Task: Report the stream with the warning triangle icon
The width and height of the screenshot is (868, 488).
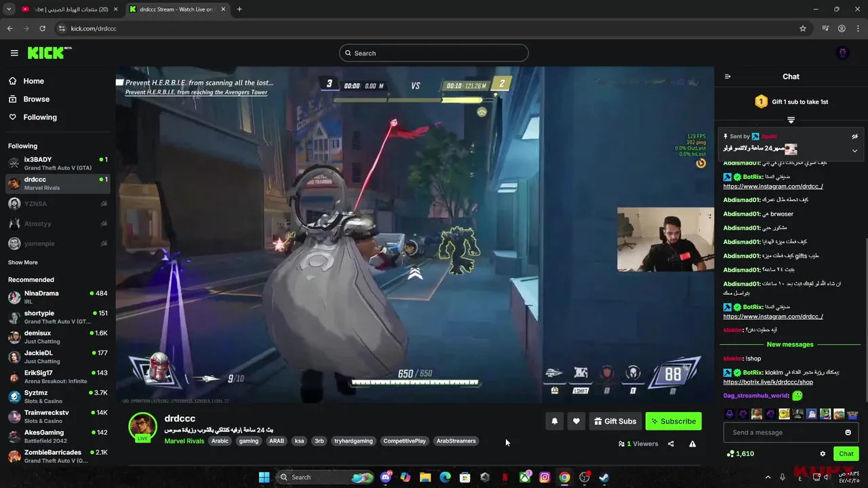Action: tap(692, 444)
